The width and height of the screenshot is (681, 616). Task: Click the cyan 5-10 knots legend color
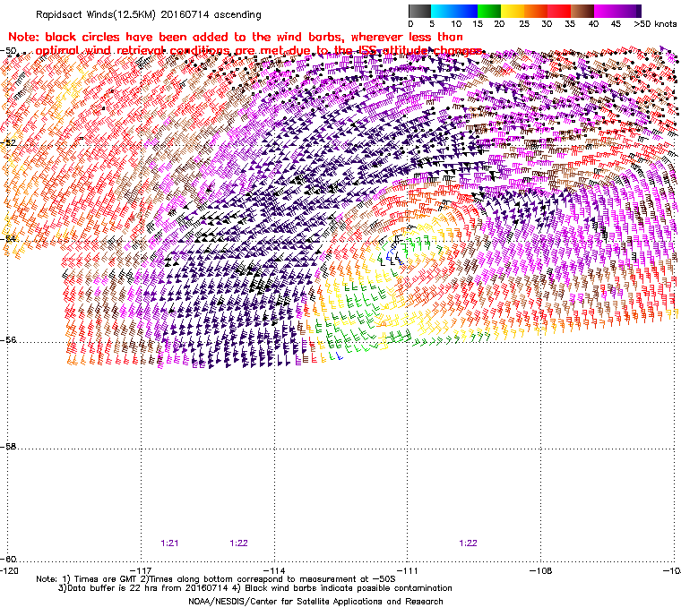tap(443, 11)
